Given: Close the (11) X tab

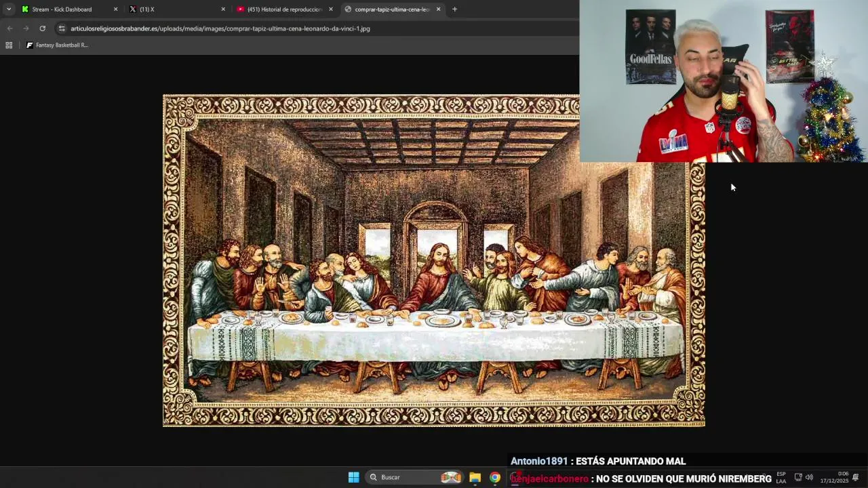Looking at the screenshot, I should coord(223,9).
